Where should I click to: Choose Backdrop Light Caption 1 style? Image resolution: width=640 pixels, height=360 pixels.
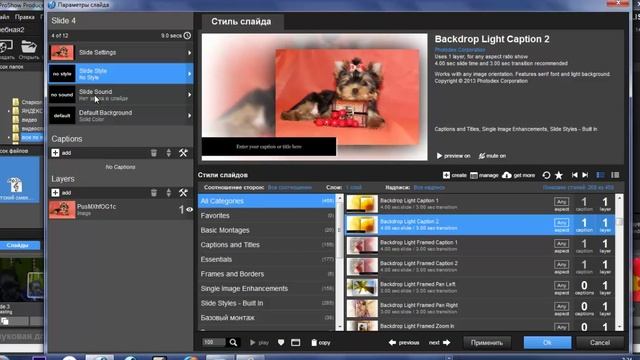click(x=480, y=204)
